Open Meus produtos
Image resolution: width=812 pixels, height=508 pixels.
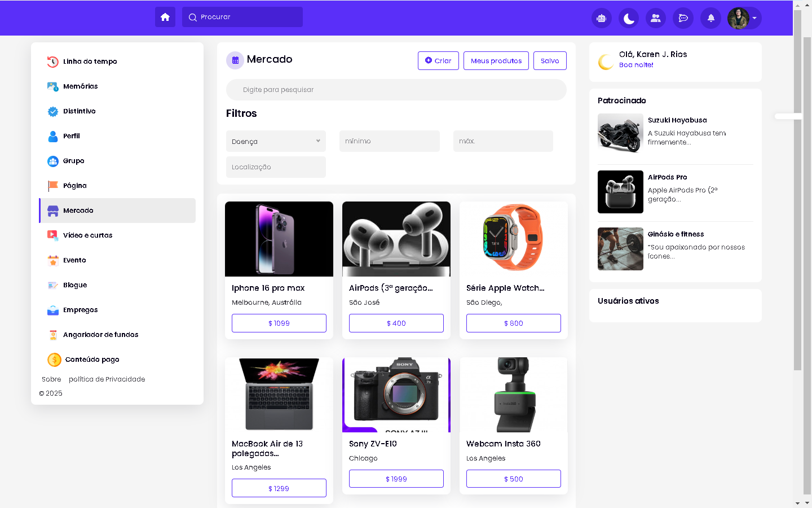pos(496,61)
